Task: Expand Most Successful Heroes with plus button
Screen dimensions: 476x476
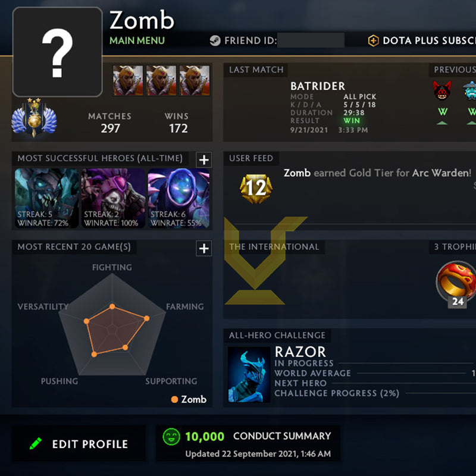Action: [203, 159]
